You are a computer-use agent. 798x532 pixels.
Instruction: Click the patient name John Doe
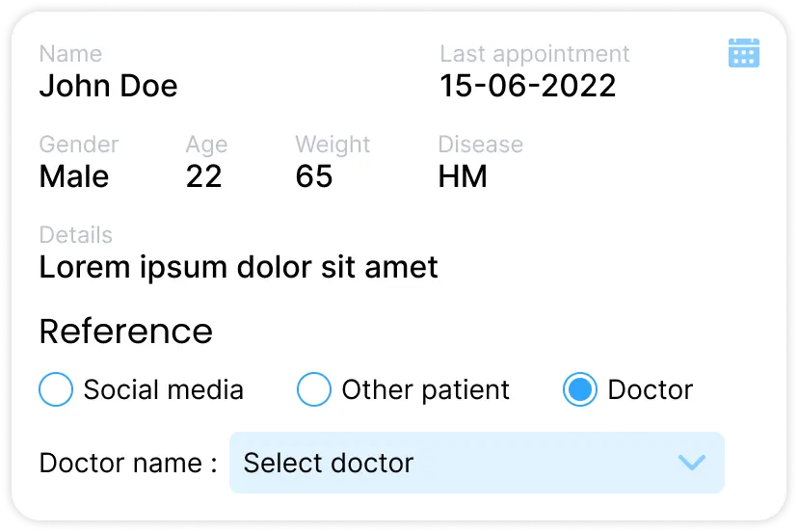108,87
